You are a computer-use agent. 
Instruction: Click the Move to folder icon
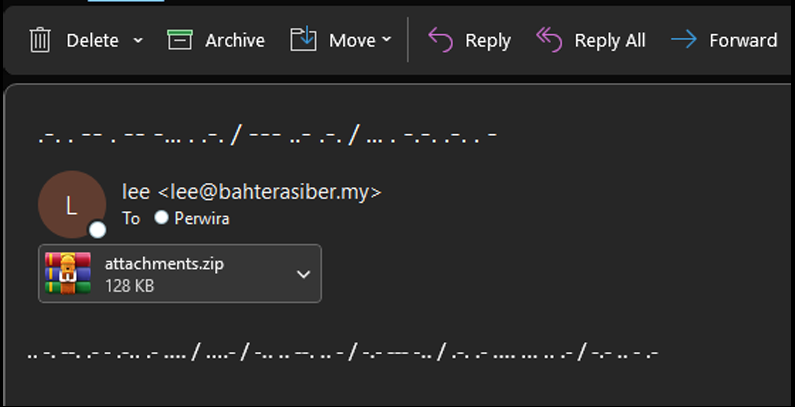click(x=303, y=40)
